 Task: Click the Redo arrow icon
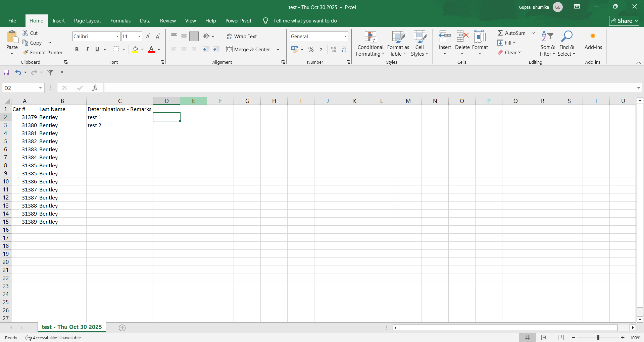tap(34, 72)
